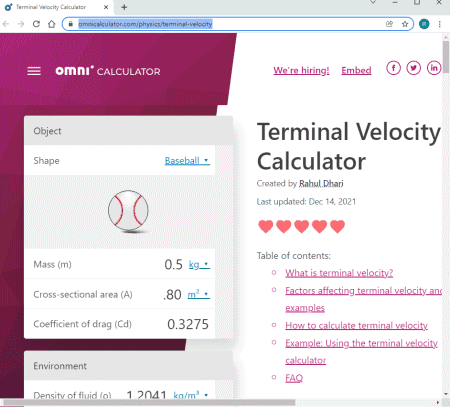This screenshot has height=407, width=450.
Task: Click the Environment section header
Action: pyautogui.click(x=128, y=366)
